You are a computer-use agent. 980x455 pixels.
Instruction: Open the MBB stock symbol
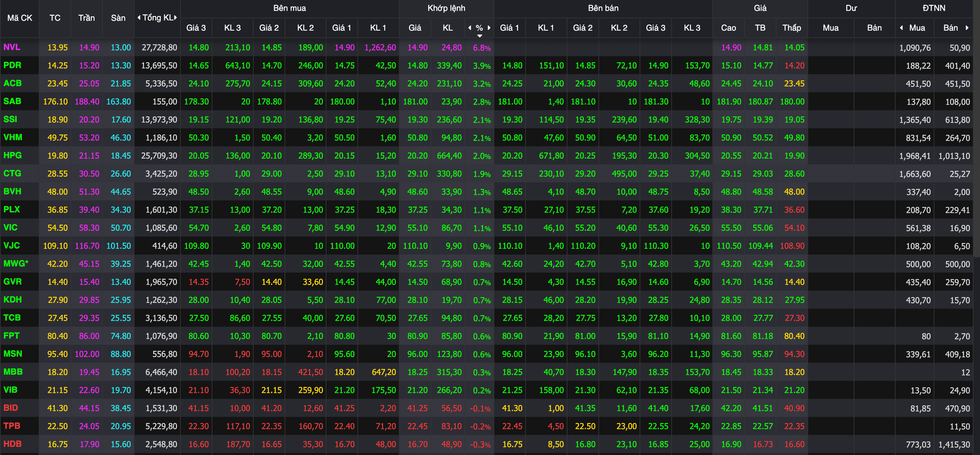click(x=13, y=372)
